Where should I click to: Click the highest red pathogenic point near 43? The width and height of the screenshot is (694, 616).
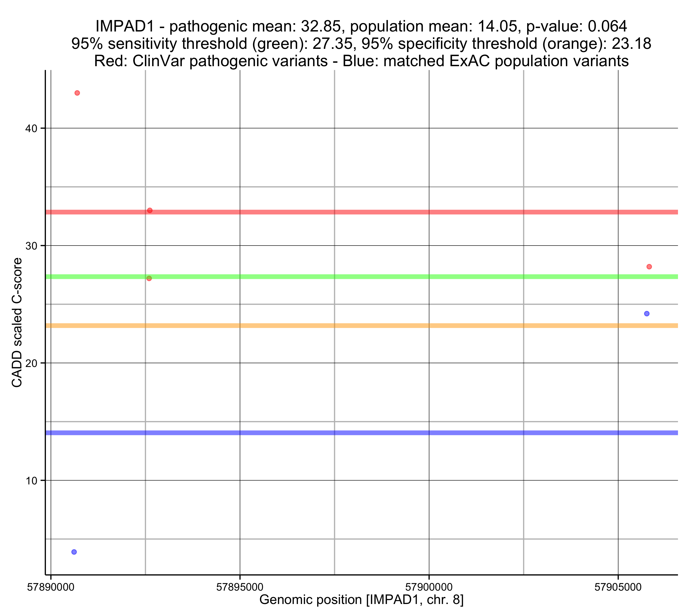click(77, 93)
